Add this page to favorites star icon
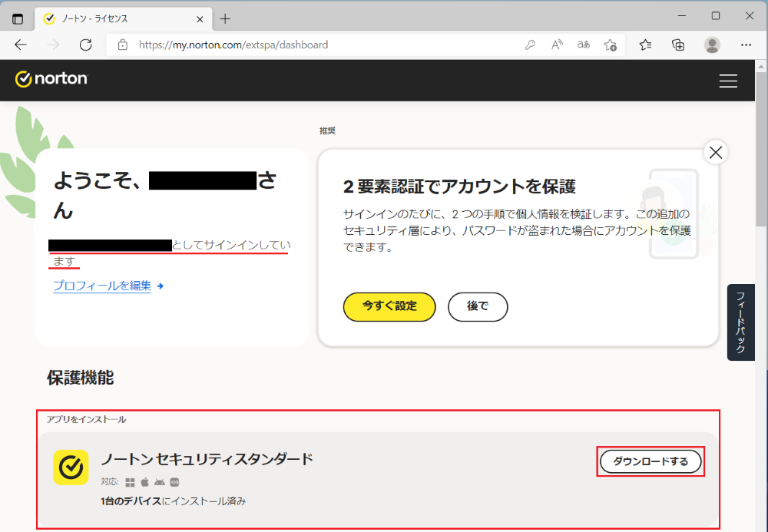This screenshot has width=768, height=532. 611,45
